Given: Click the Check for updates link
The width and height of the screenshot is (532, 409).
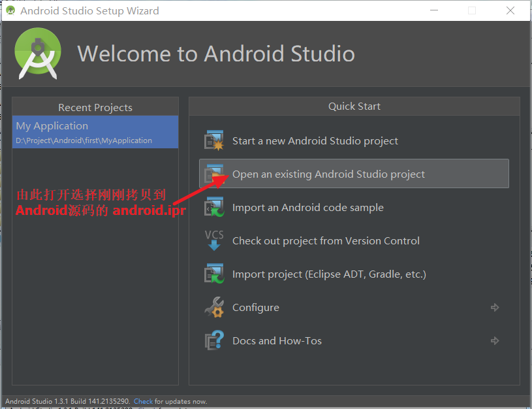Looking at the screenshot, I should (x=143, y=401).
